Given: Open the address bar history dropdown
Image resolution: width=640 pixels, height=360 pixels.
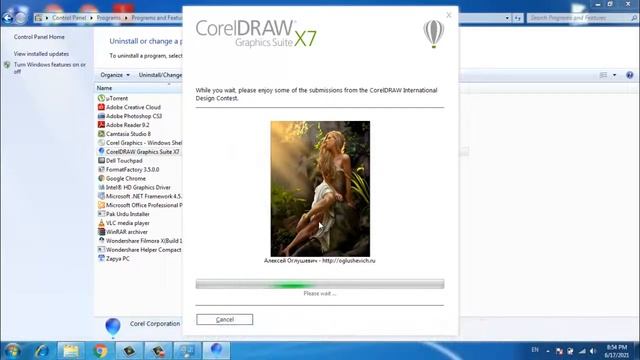Looking at the screenshot, I should pos(507,18).
